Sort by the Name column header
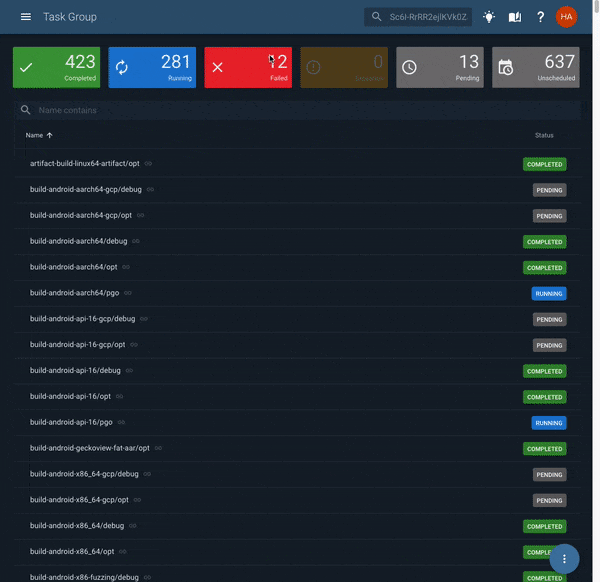 pyautogui.click(x=39, y=135)
